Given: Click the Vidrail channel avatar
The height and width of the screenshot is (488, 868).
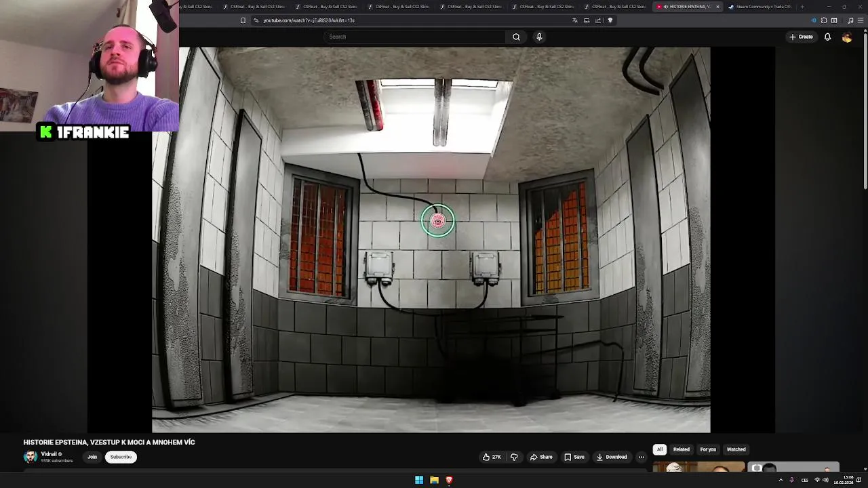Looking at the screenshot, I should click(x=30, y=457).
